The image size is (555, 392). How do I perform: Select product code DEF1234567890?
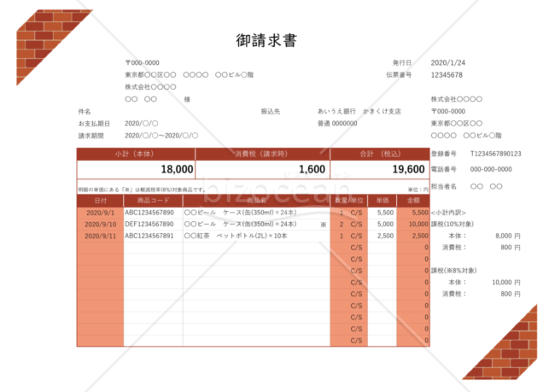click(x=149, y=225)
